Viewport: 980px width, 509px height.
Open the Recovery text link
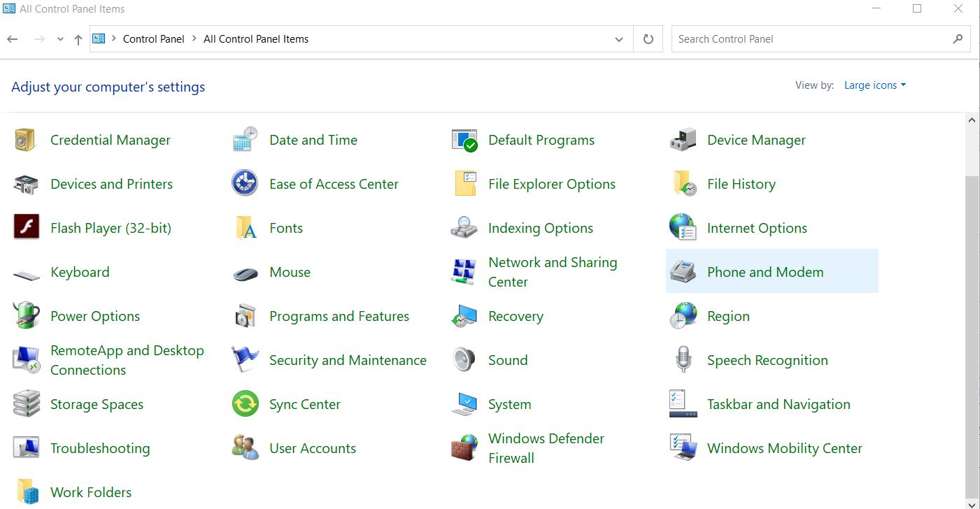[x=516, y=316]
